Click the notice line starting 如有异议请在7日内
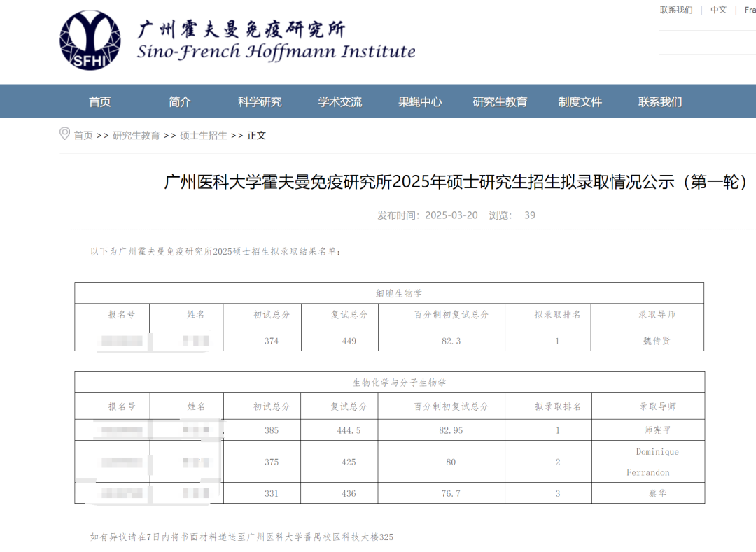 (241, 537)
